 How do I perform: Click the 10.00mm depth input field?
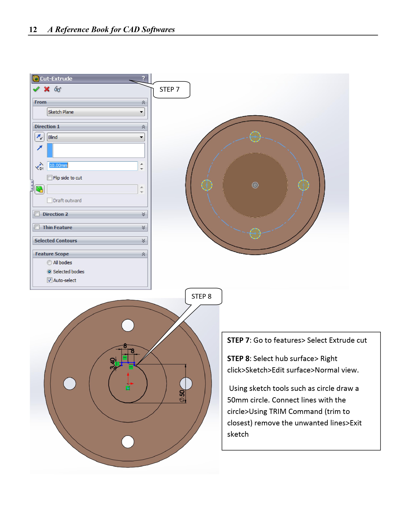pyautogui.click(x=92, y=166)
